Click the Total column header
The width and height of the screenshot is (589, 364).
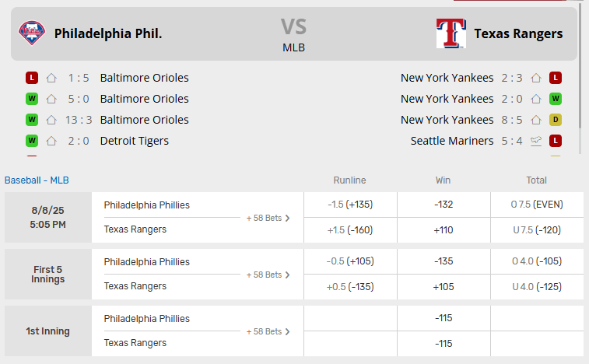[536, 180]
